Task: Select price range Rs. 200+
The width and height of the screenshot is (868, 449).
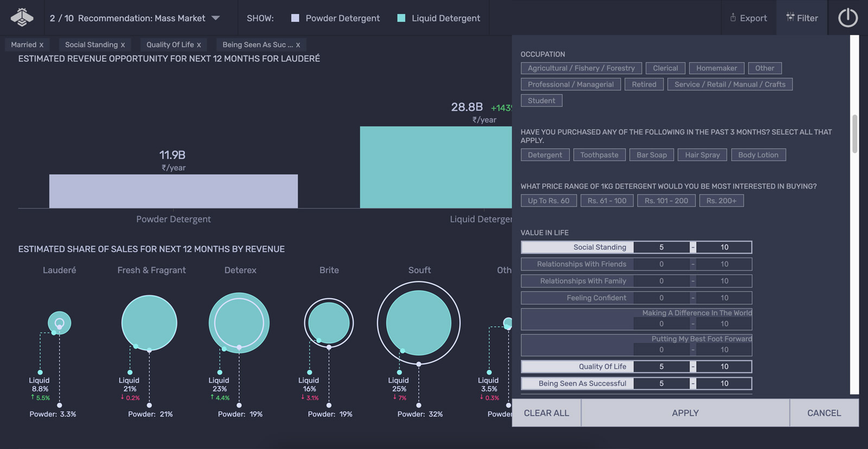Action: (721, 201)
